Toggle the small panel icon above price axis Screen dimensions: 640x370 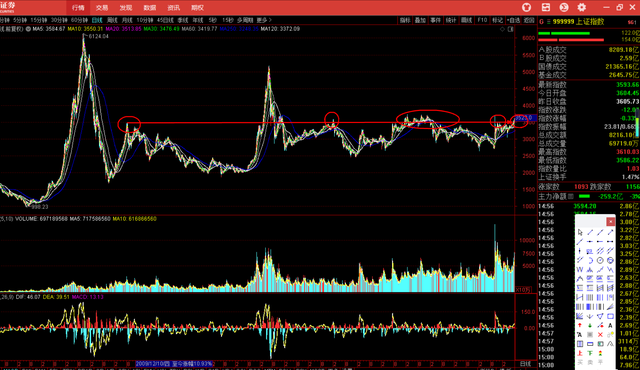(x=511, y=29)
